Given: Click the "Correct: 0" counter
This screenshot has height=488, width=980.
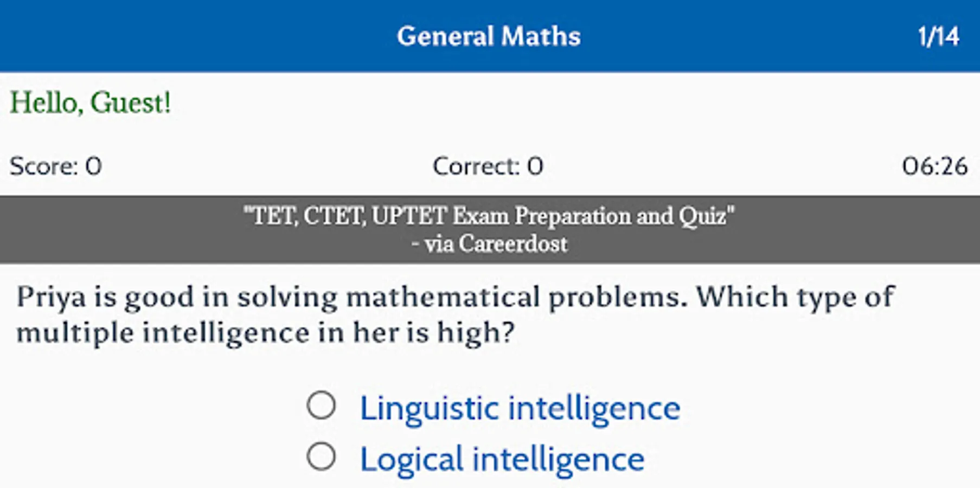Looking at the screenshot, I should (488, 166).
